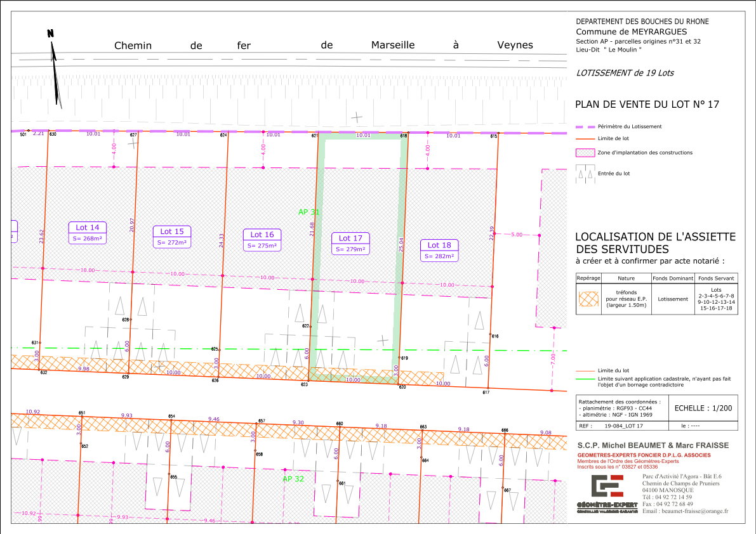Click the 'Périmètre du Lotissement' legend label

630,127
